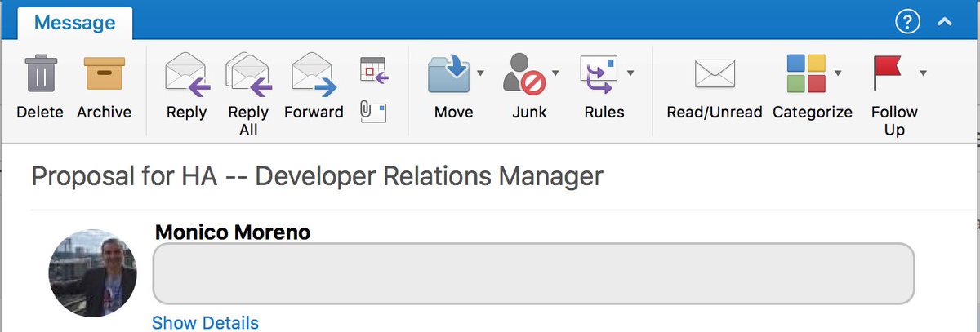Forward the Proposal for HA email

click(x=314, y=87)
